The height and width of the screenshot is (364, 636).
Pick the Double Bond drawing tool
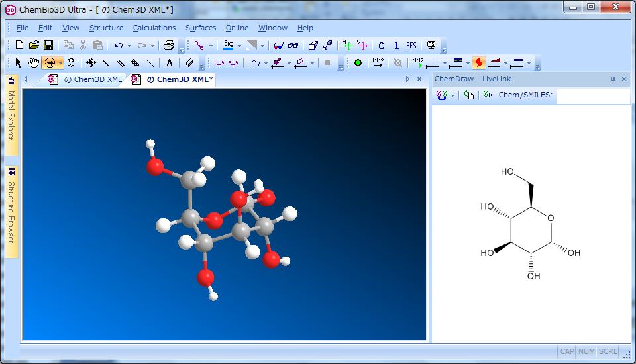pyautogui.click(x=120, y=63)
